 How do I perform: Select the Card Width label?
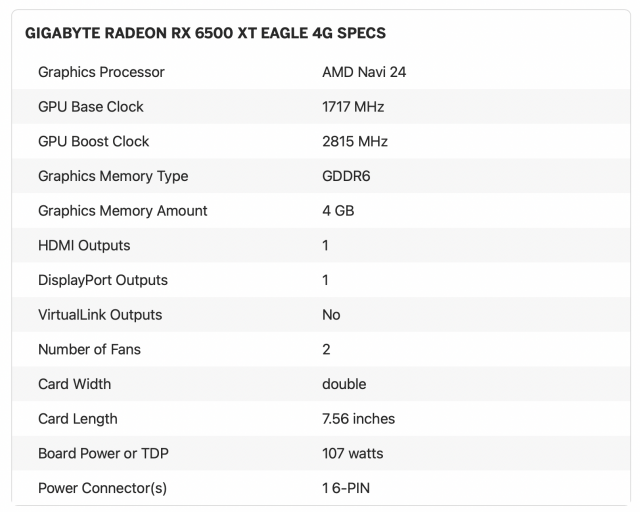[74, 384]
